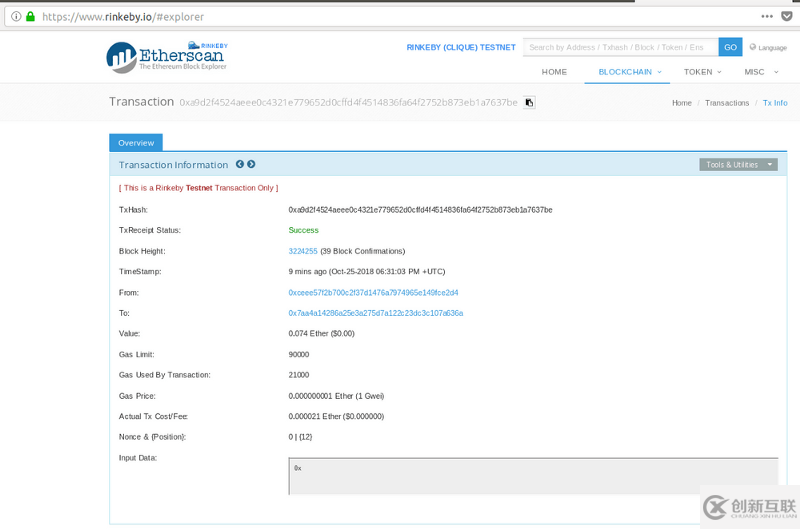Screen dimensions: 800x529
Task: Open the Language selector
Action: [768, 47]
